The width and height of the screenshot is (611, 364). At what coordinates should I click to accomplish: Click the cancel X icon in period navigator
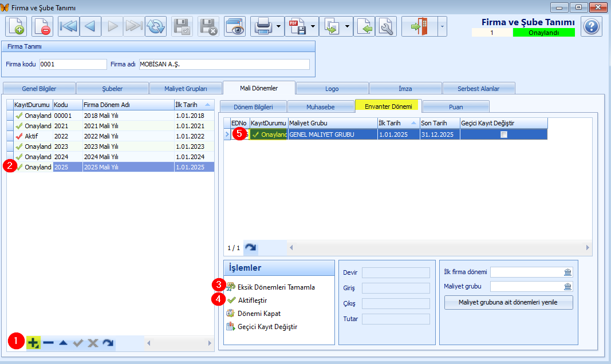pos(93,343)
